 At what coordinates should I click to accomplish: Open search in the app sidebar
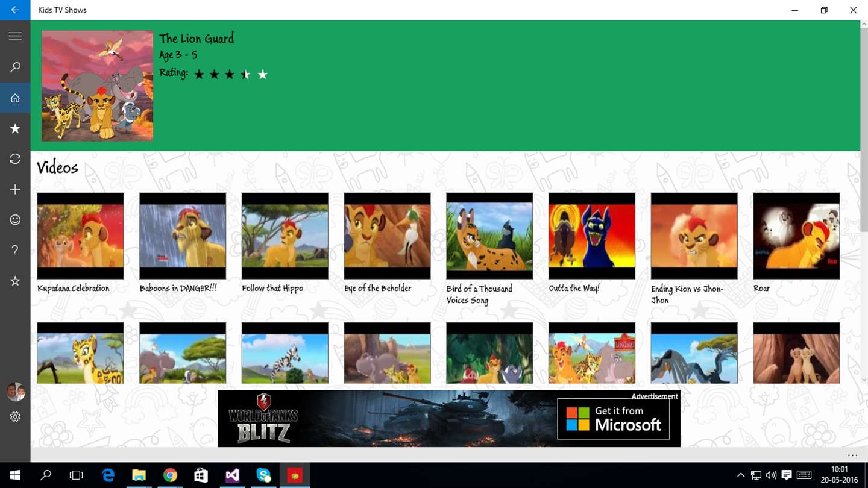click(15, 67)
